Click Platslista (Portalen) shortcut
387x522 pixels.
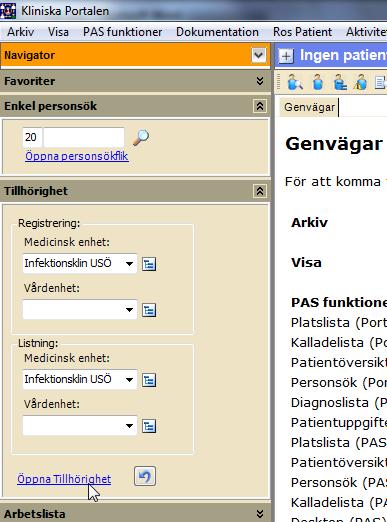pos(339,323)
